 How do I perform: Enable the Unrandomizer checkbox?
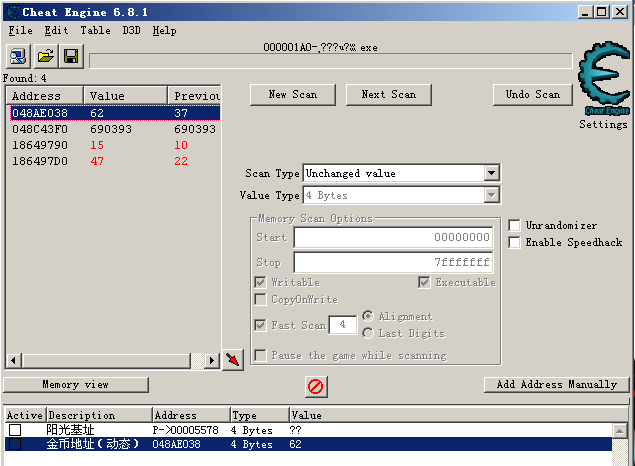514,225
